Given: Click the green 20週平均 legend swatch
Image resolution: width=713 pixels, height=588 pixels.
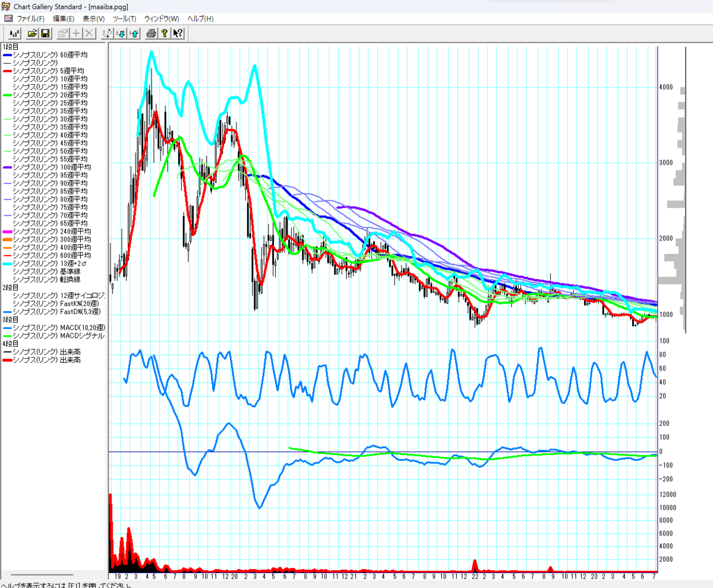Looking at the screenshot, I should point(7,95).
